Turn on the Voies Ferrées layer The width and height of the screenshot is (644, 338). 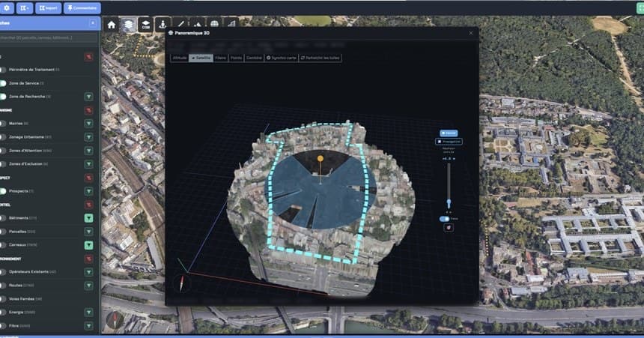2,299
